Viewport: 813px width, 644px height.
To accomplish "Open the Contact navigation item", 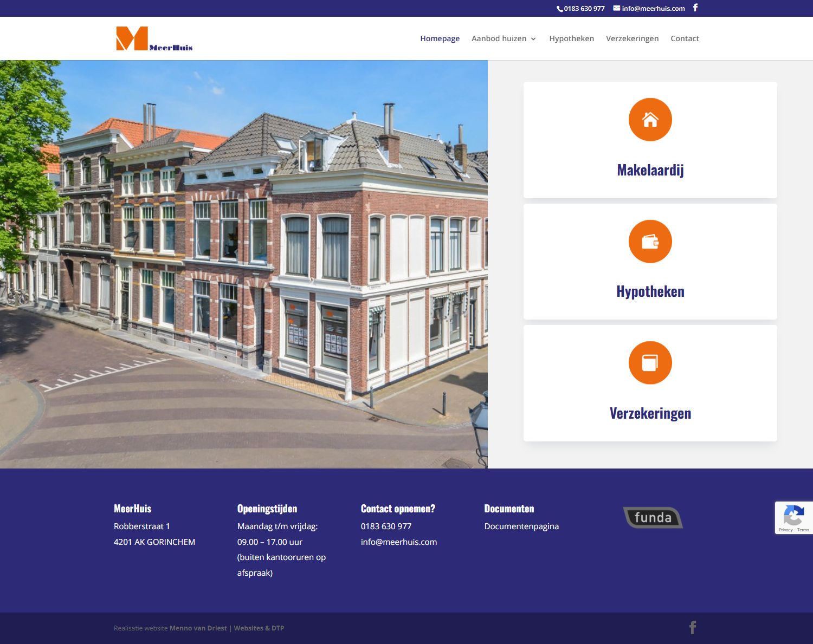I will pyautogui.click(x=685, y=38).
